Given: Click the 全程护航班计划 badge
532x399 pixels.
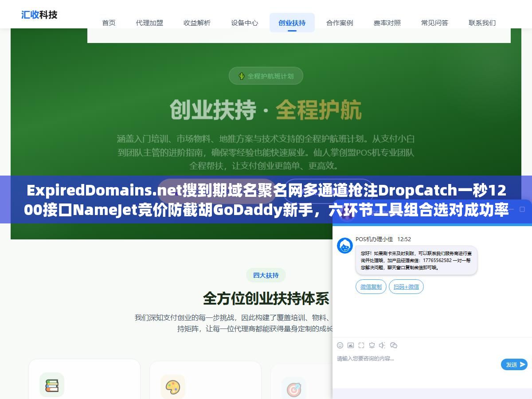Looking at the screenshot, I should [266, 76].
